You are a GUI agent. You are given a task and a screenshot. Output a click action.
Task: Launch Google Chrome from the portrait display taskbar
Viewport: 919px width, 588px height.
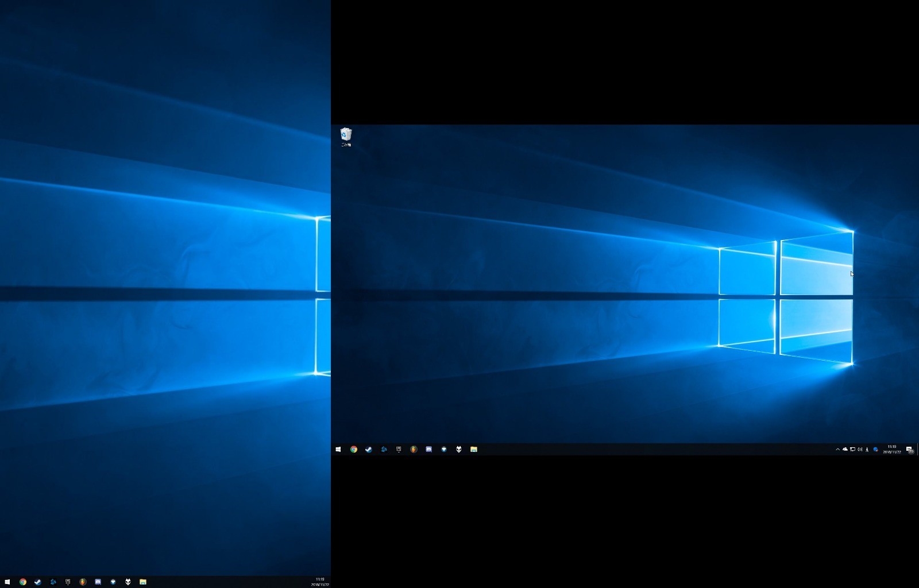pyautogui.click(x=22, y=582)
